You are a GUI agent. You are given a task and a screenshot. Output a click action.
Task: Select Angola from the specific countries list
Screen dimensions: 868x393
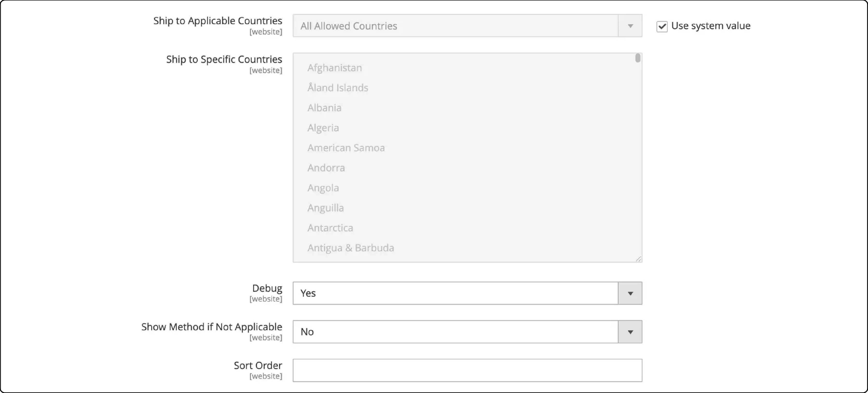tap(323, 188)
